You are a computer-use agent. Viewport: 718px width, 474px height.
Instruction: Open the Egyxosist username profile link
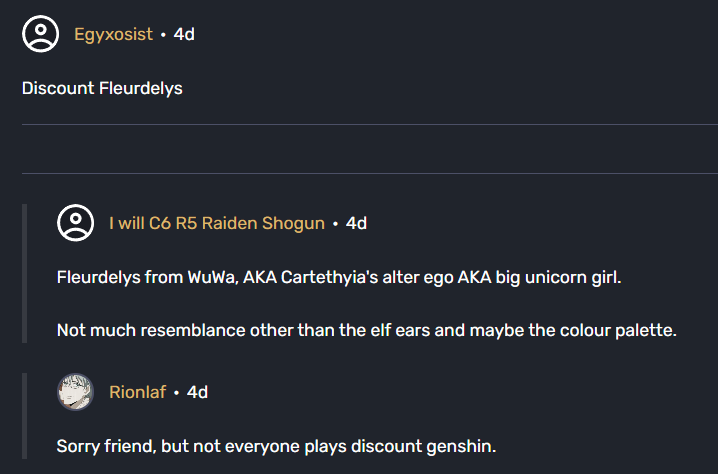[113, 34]
